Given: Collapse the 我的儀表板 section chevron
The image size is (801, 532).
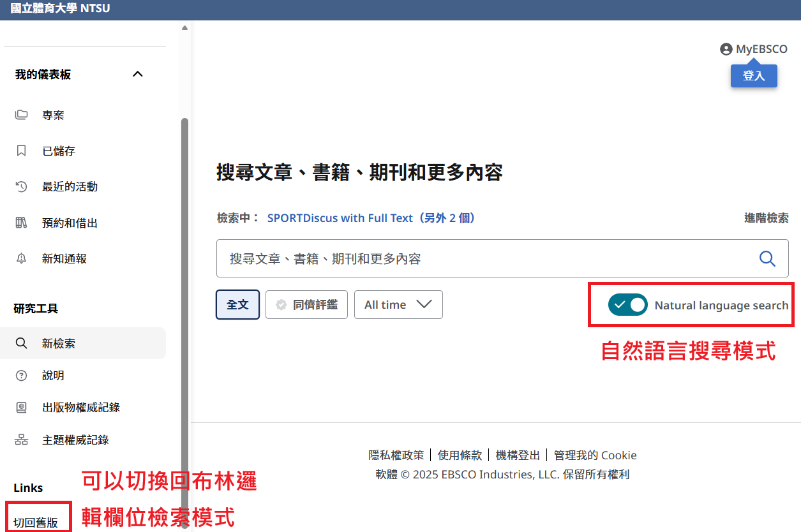Looking at the screenshot, I should (137, 74).
